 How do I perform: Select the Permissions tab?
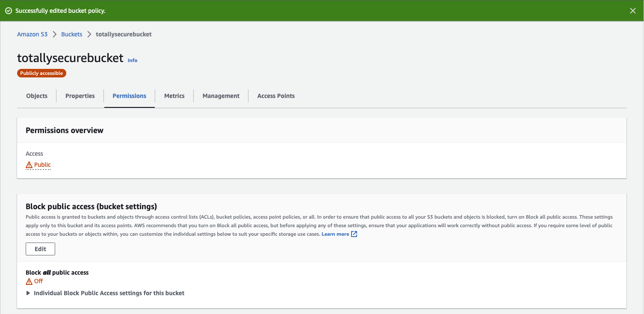click(x=129, y=96)
